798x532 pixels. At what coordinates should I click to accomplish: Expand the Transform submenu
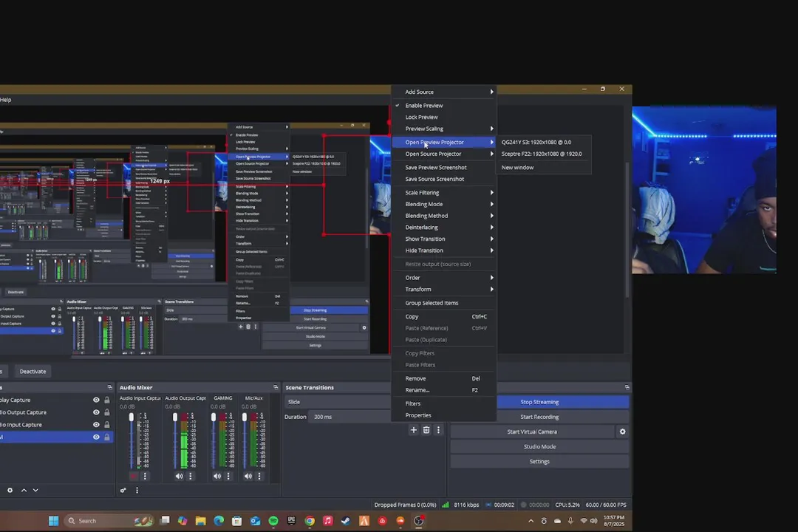pos(444,289)
